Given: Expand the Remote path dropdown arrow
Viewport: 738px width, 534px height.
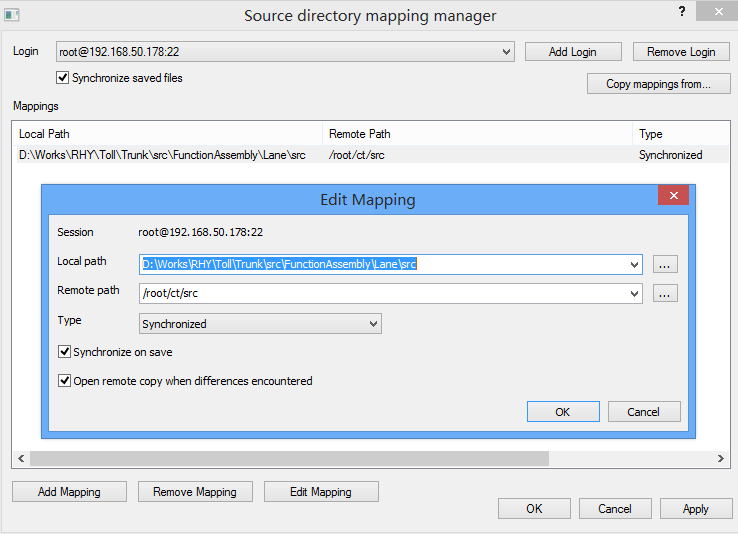Looking at the screenshot, I should 634,294.
